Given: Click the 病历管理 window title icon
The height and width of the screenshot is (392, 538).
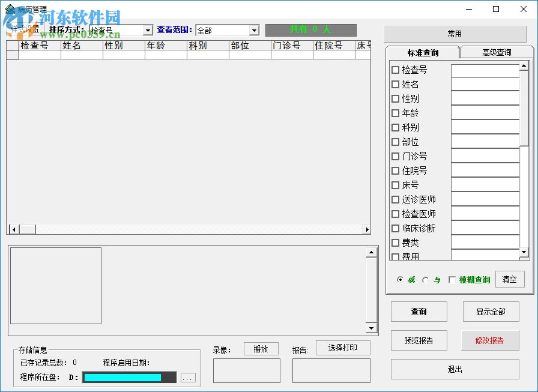Looking at the screenshot, I should pos(10,9).
